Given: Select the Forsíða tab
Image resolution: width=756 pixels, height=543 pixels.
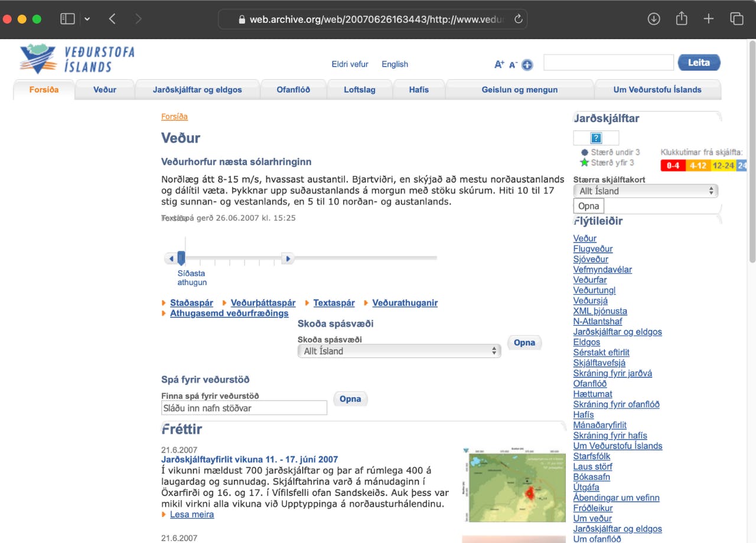Looking at the screenshot, I should click(44, 90).
